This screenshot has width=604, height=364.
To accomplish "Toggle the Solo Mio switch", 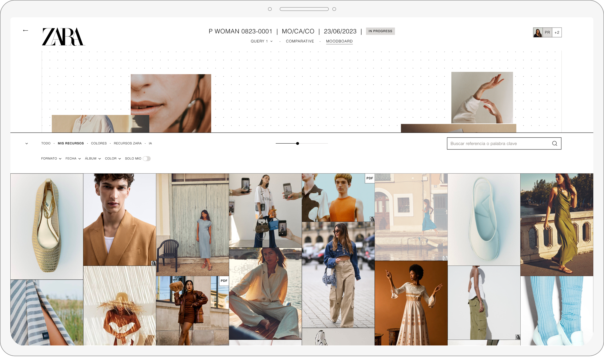I will coord(147,159).
